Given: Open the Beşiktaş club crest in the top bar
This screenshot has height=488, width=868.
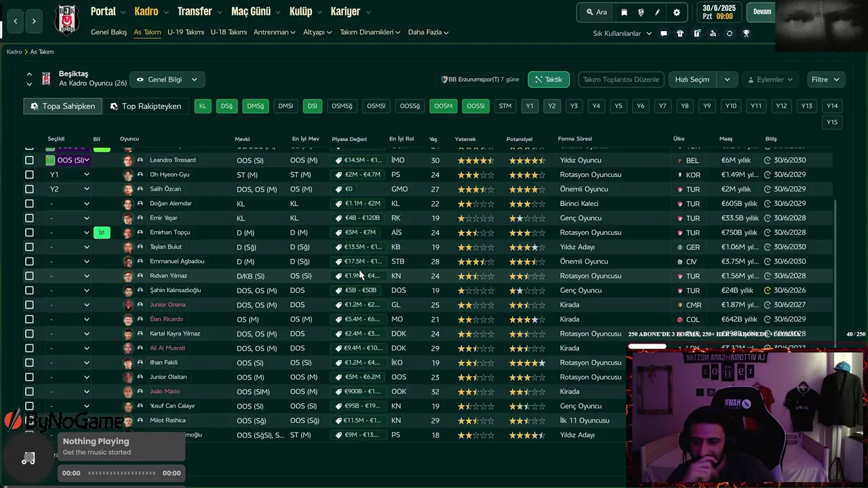Looking at the screenshot, I should tap(66, 20).
